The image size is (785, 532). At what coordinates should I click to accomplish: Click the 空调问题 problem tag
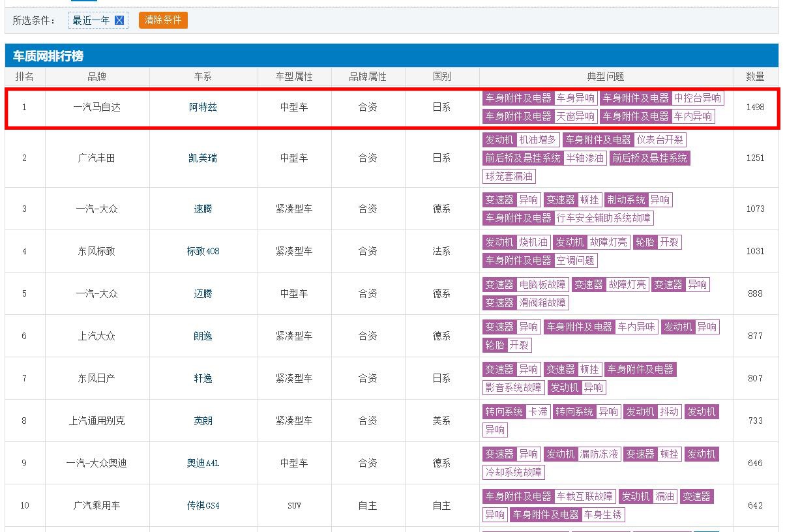575,260
